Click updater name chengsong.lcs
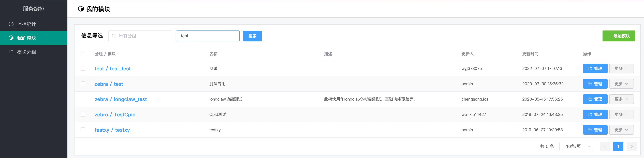Screen dimensions: 644x158 (475, 99)
